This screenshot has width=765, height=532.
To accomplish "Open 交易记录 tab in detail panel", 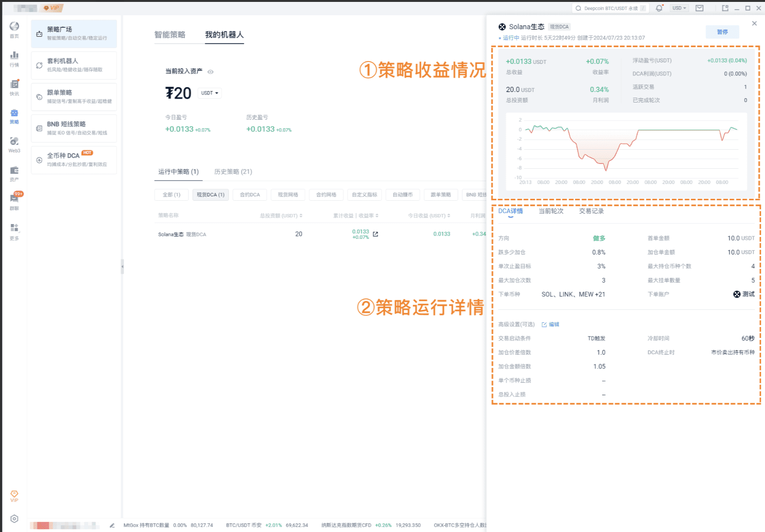I will coord(591,211).
